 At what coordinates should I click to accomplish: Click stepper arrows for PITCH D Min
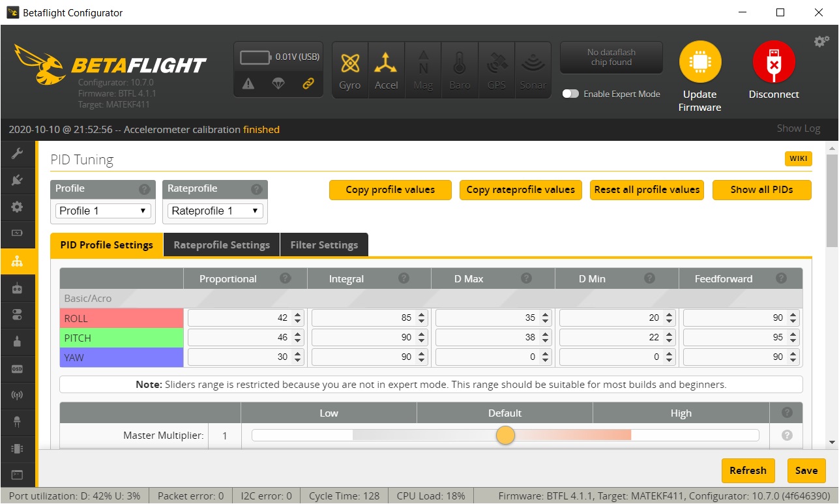pos(670,338)
